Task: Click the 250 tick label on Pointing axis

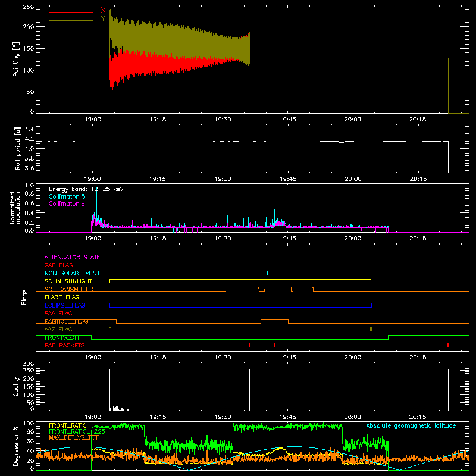Action: [x=28, y=7]
